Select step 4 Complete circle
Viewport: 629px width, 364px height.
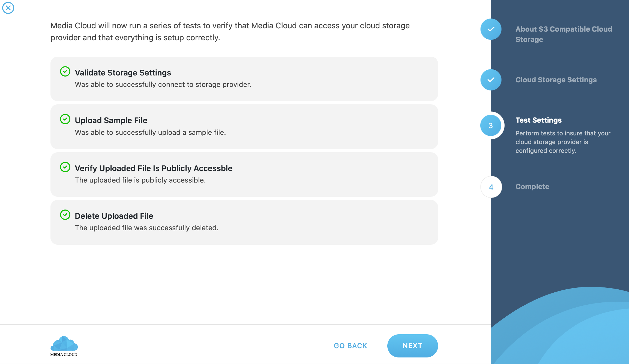[491, 187]
